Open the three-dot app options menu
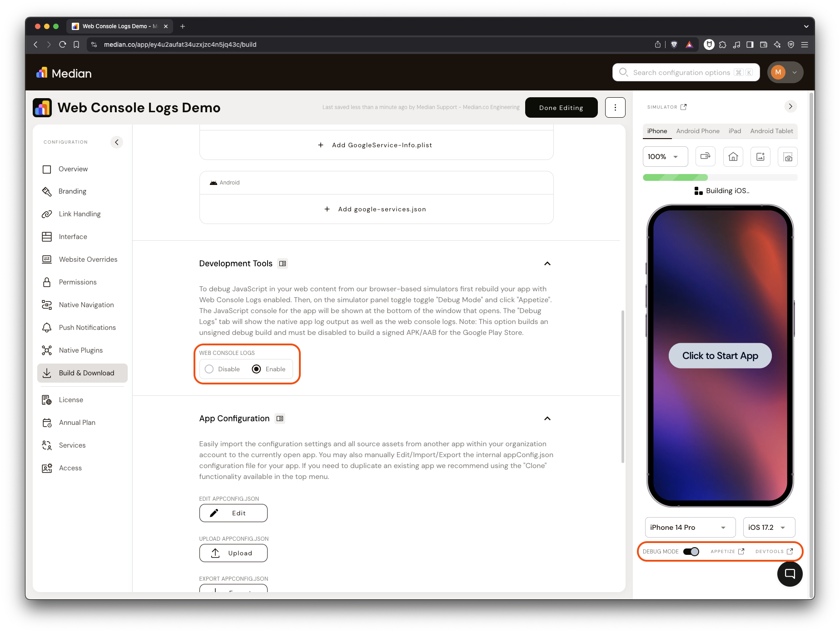This screenshot has width=840, height=633. point(615,108)
